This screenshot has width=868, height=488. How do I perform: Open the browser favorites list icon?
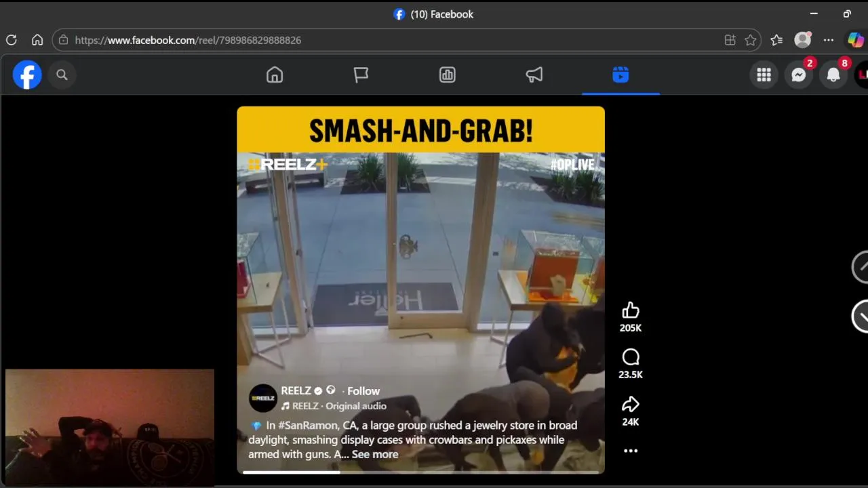776,40
